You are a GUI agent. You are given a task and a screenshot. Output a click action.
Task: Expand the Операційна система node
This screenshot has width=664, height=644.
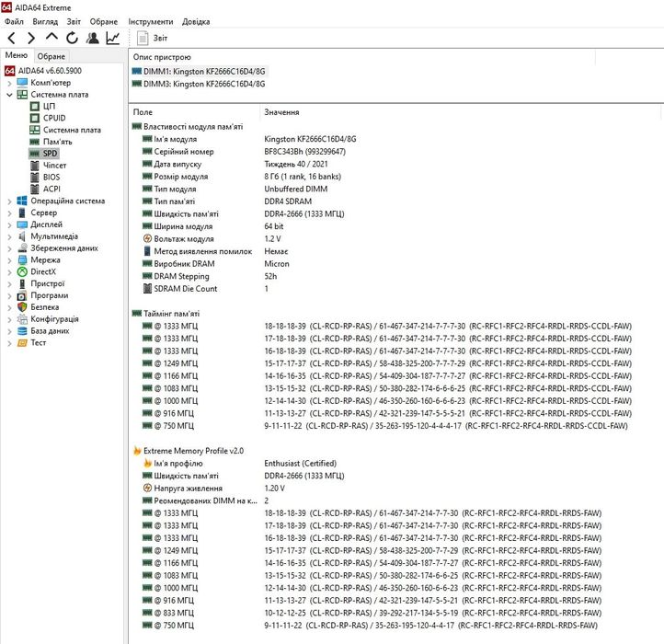[9, 201]
